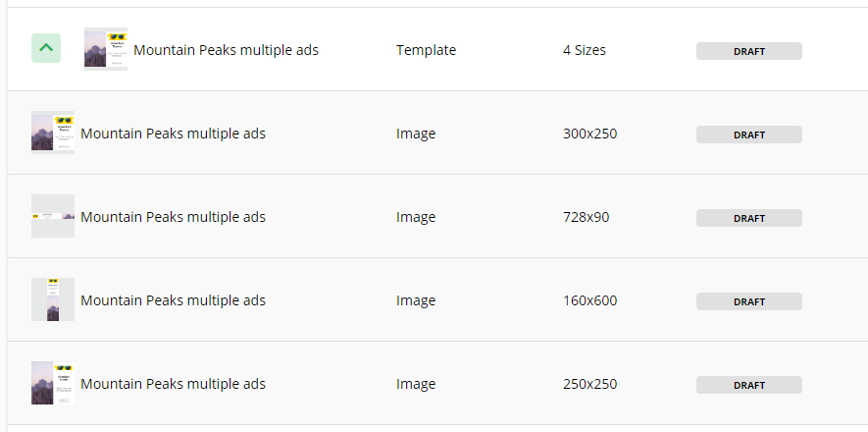Click the 'Template' type label
868x432 pixels.
pyautogui.click(x=426, y=50)
